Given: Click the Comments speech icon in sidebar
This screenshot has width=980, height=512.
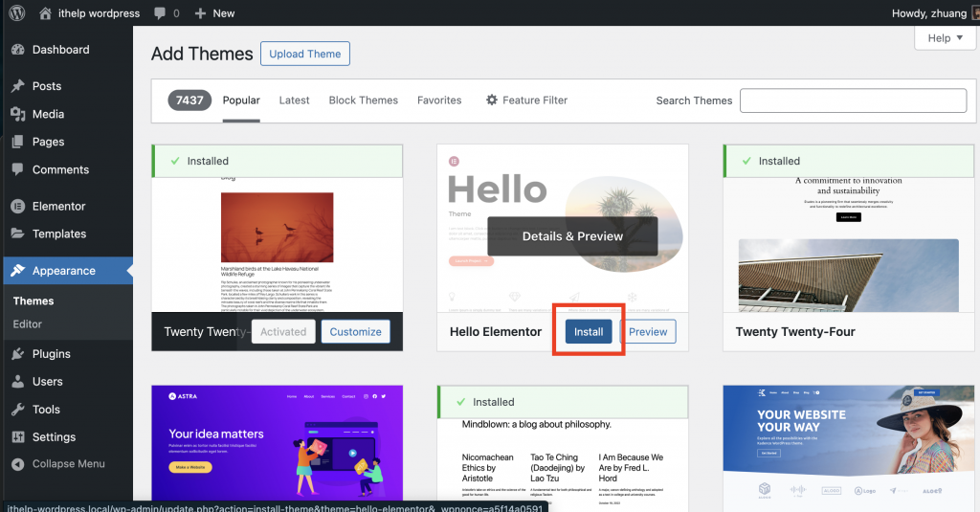Looking at the screenshot, I should tap(18, 169).
